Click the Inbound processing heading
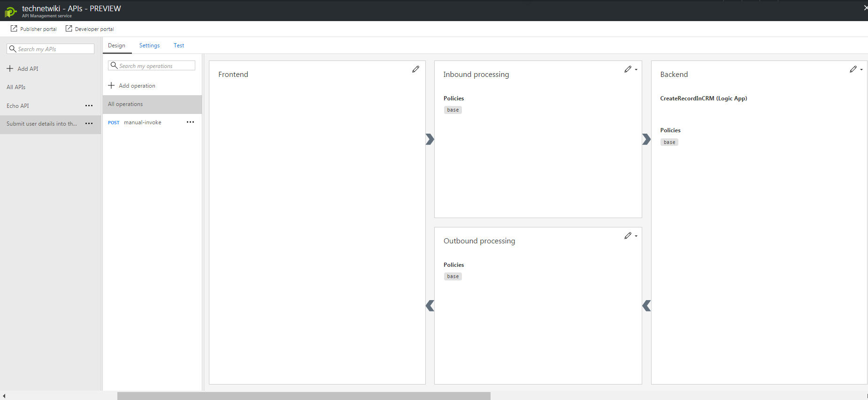The width and height of the screenshot is (868, 400). tap(476, 75)
